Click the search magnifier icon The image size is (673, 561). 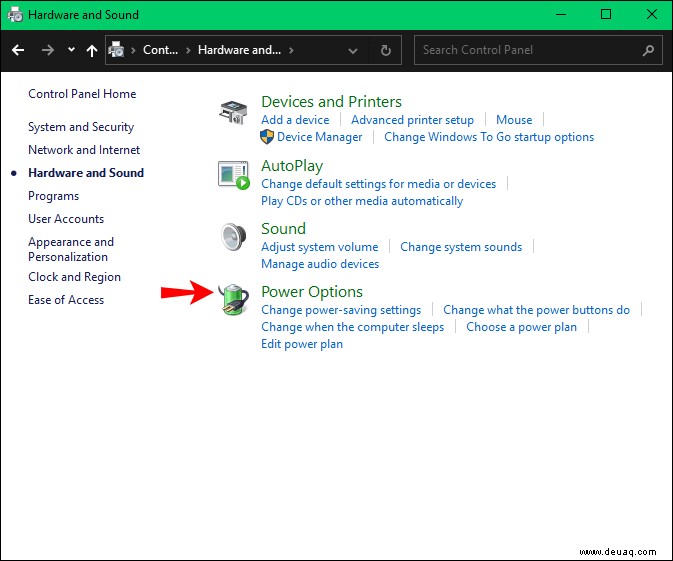coord(648,50)
